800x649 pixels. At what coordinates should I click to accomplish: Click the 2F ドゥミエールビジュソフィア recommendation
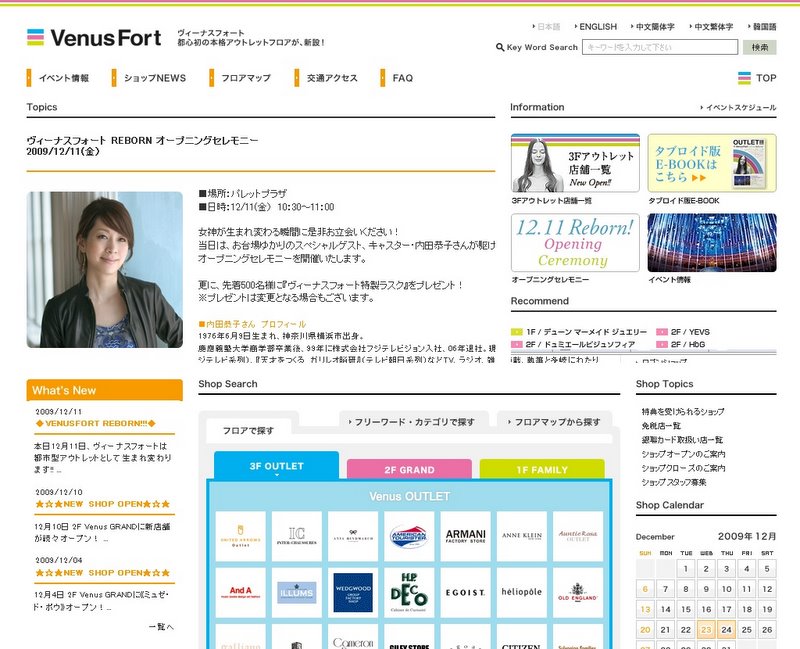point(573,344)
